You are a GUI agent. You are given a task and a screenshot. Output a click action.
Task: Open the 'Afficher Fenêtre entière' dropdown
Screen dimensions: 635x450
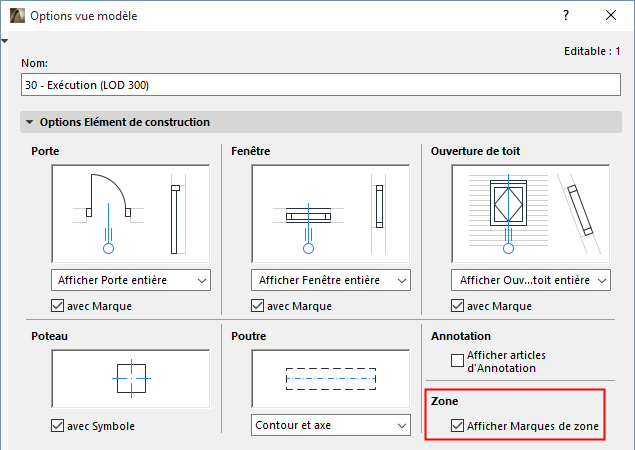click(330, 279)
